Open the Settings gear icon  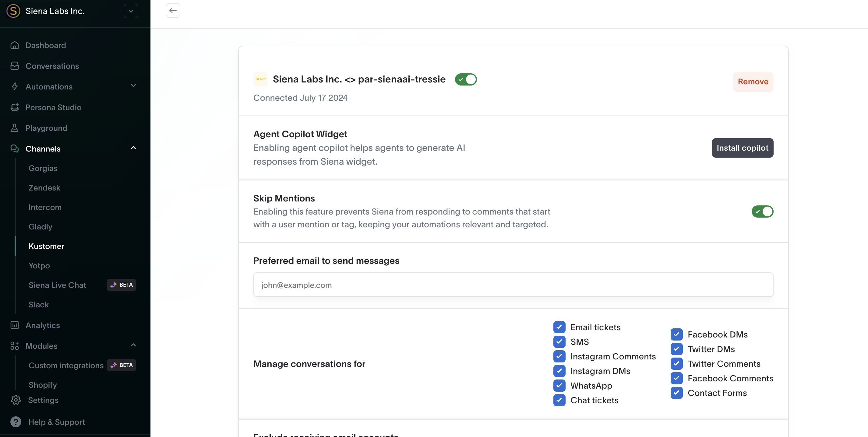click(x=16, y=400)
